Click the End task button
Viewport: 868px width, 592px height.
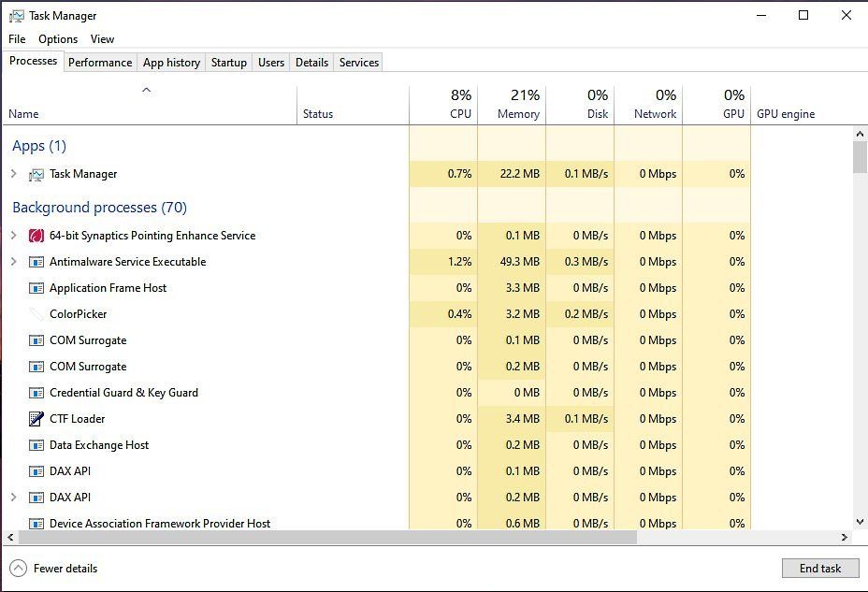coord(819,568)
